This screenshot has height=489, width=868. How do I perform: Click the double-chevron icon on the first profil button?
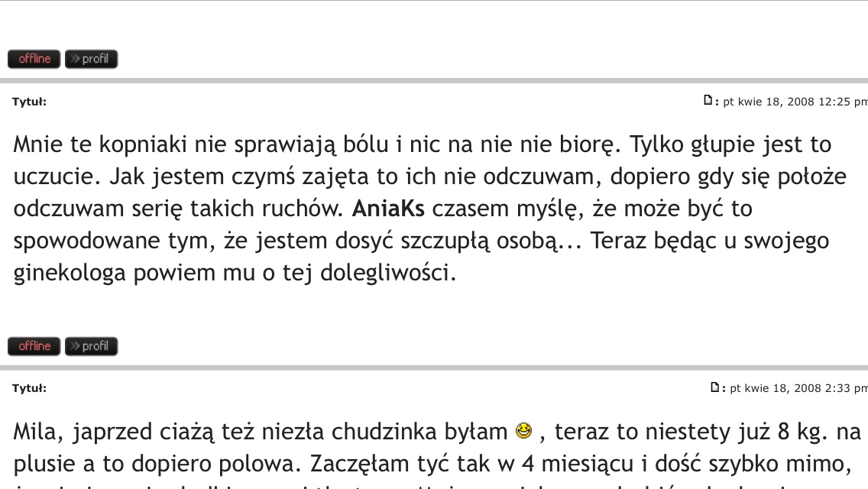coord(76,59)
